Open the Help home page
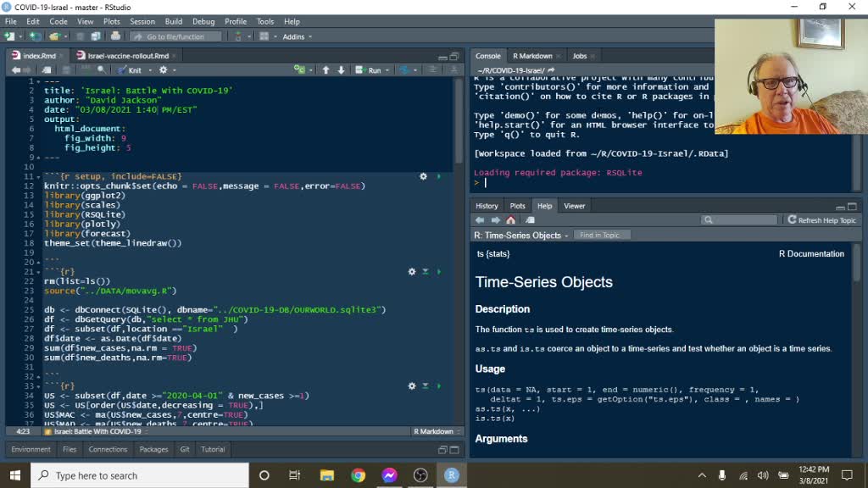The image size is (868, 488). tap(511, 220)
